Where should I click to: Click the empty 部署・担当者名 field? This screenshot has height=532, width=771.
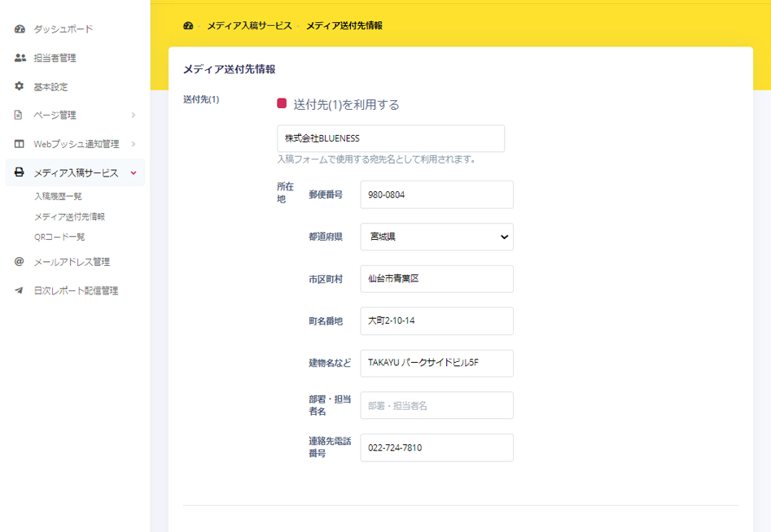click(436, 405)
